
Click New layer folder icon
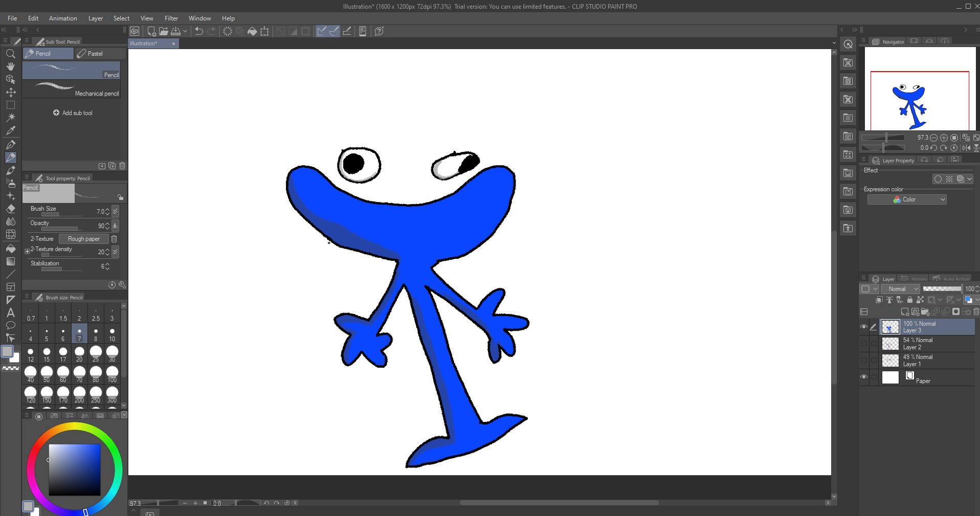[x=925, y=311]
